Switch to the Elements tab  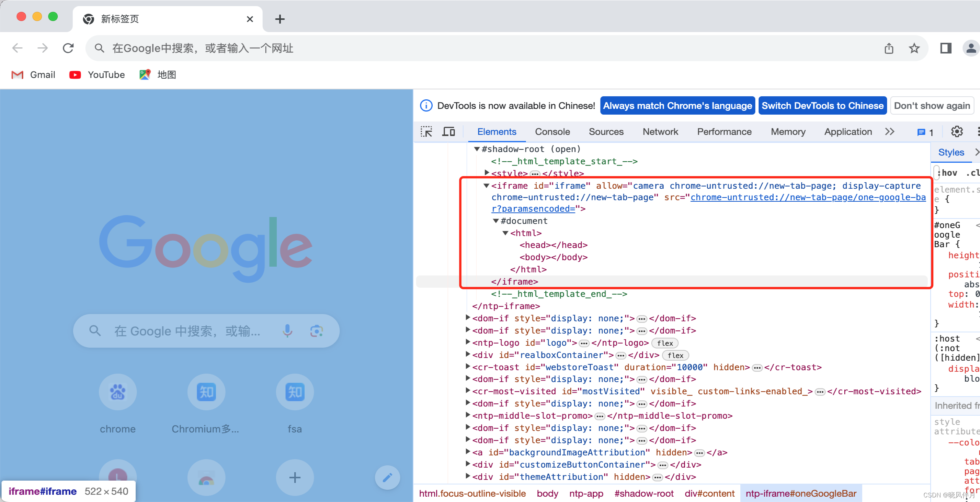497,132
